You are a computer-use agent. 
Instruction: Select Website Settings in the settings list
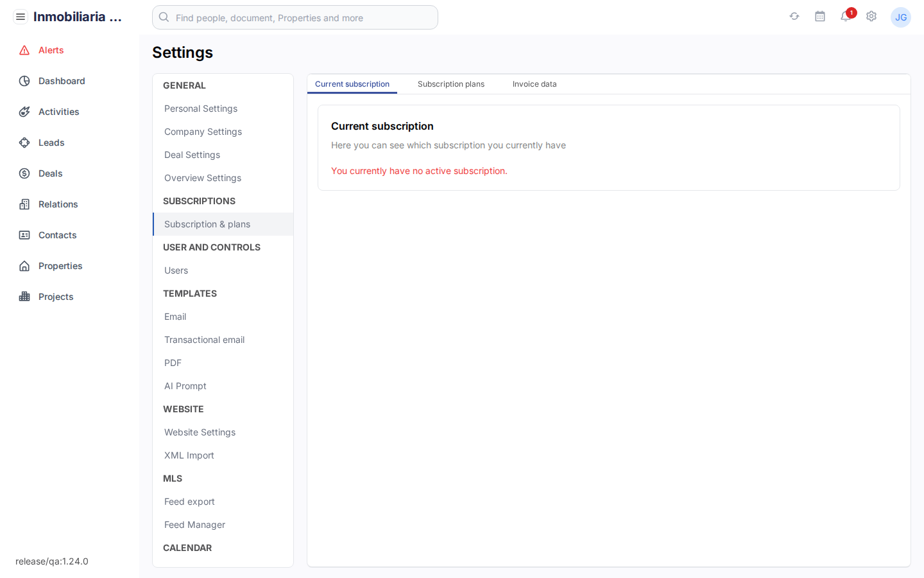pyautogui.click(x=200, y=432)
